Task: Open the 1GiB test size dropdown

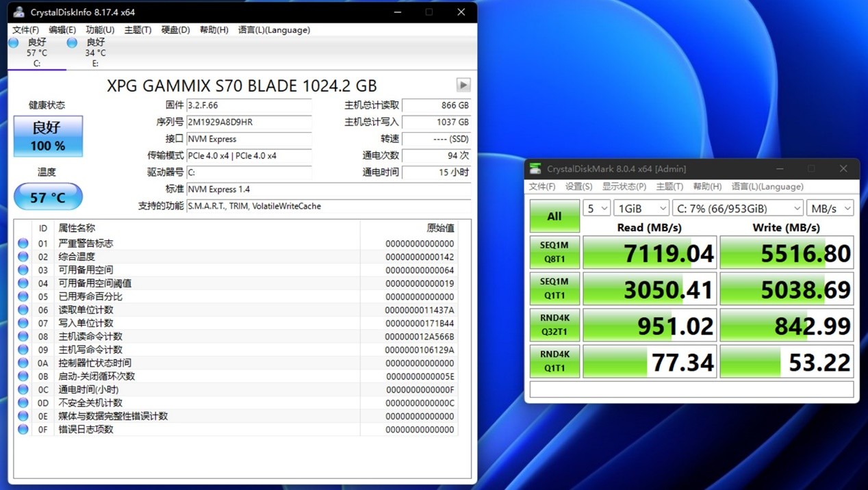Action: click(x=641, y=208)
